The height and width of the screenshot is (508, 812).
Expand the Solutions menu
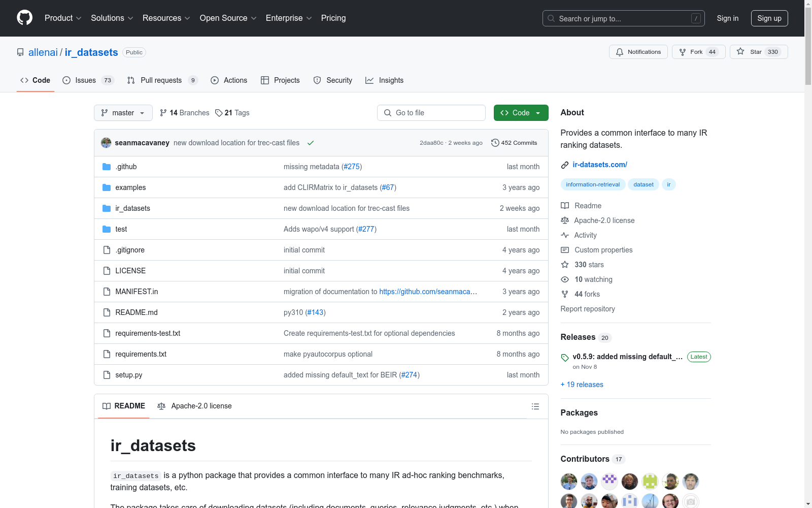pyautogui.click(x=112, y=18)
